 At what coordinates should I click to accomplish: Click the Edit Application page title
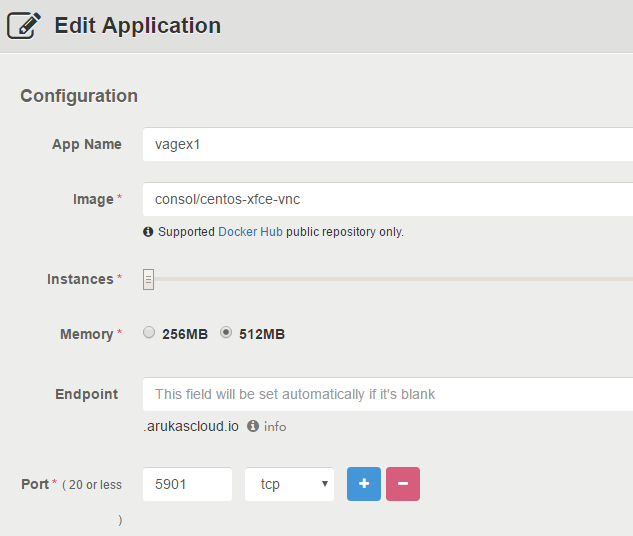[x=137, y=25]
